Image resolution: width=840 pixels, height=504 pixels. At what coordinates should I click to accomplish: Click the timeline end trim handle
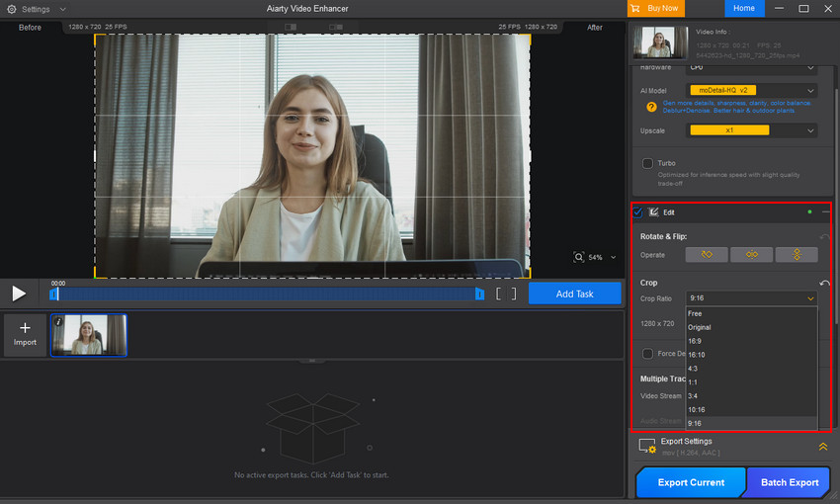[x=479, y=294]
